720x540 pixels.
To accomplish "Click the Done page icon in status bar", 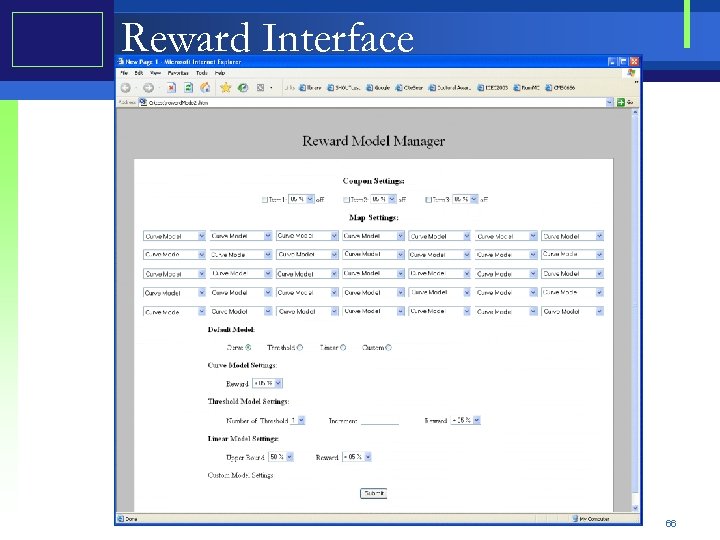I will (121, 519).
